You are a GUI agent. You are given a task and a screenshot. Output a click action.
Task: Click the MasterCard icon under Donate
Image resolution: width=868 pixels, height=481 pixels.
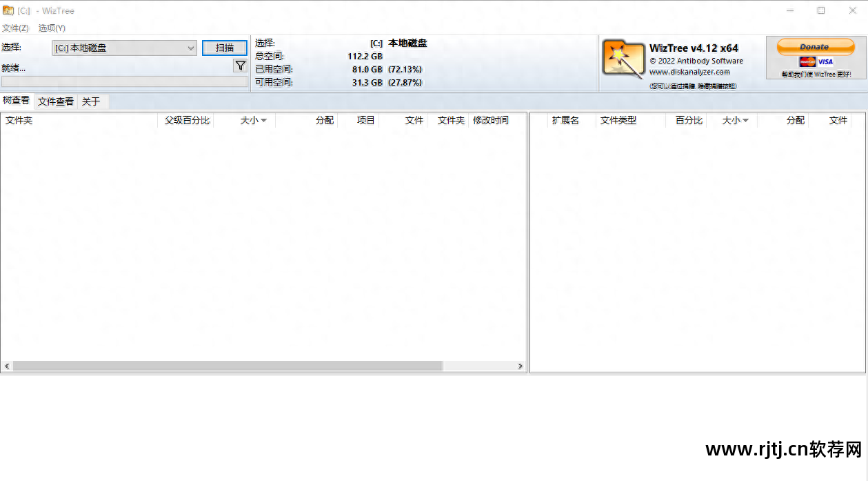807,61
